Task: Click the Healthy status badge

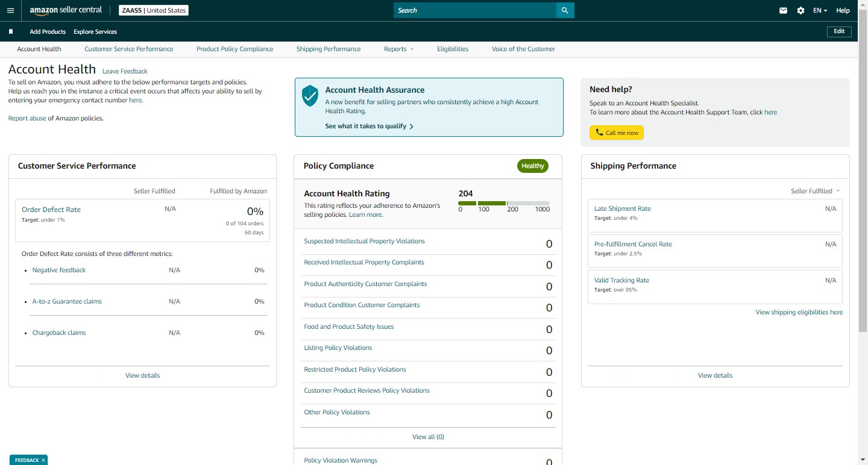Action: 533,166
